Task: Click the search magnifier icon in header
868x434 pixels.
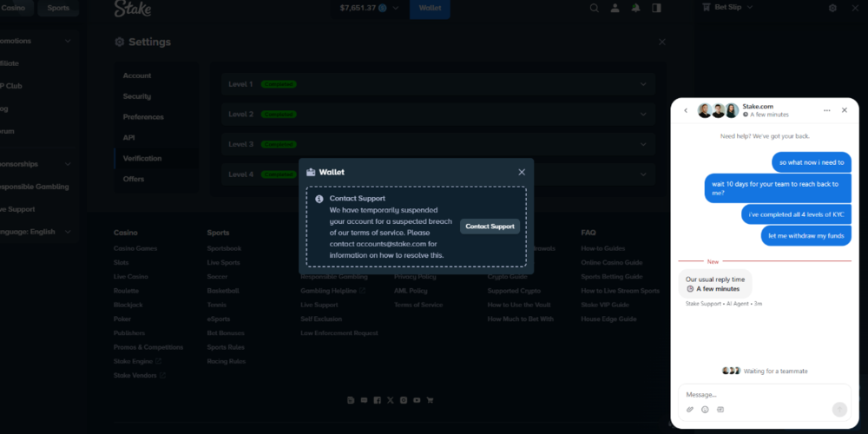Action: coord(595,8)
